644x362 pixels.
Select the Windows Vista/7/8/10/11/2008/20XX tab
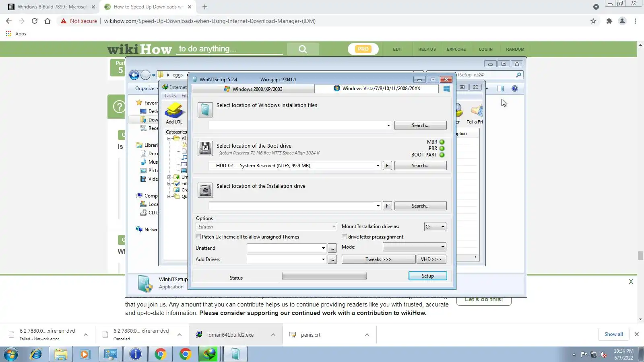(377, 88)
